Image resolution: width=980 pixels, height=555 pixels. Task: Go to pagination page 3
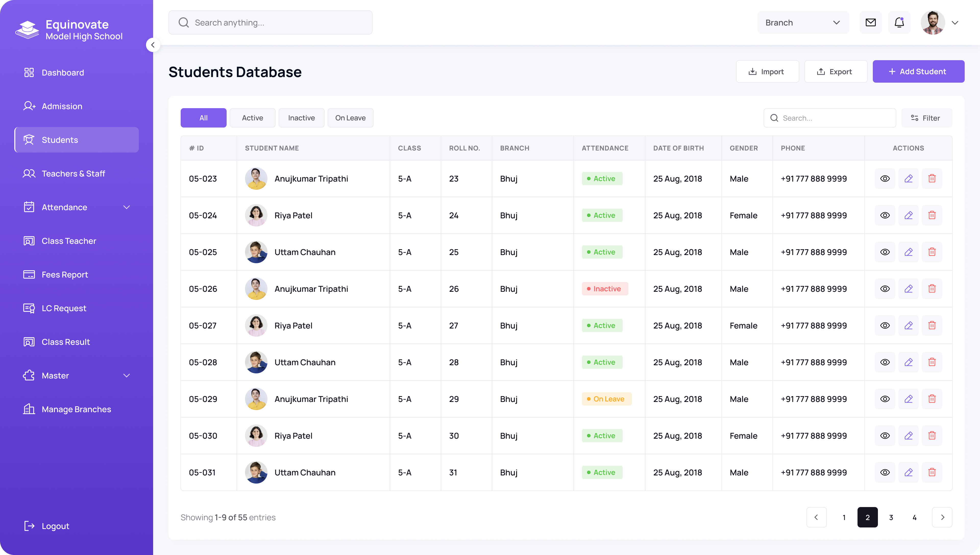coord(891,517)
